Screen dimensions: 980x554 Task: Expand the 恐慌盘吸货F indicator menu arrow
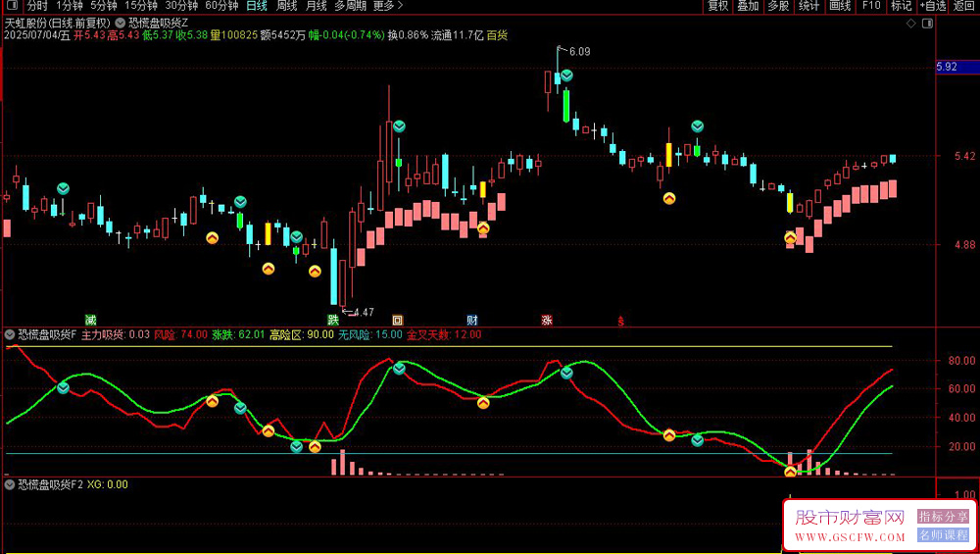pos(10,334)
